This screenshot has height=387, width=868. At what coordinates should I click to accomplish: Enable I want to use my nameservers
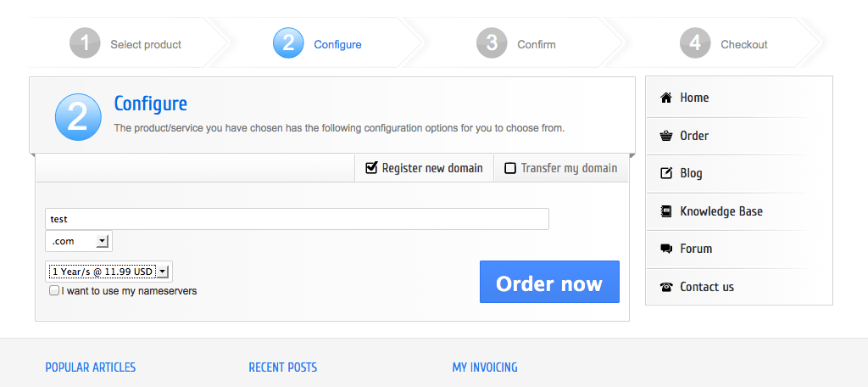pos(54,290)
